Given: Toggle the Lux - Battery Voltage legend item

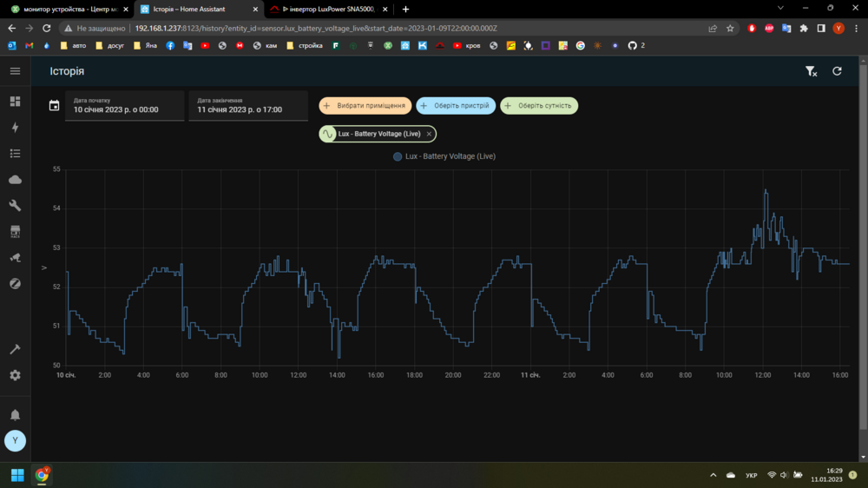Looking at the screenshot, I should tap(444, 157).
